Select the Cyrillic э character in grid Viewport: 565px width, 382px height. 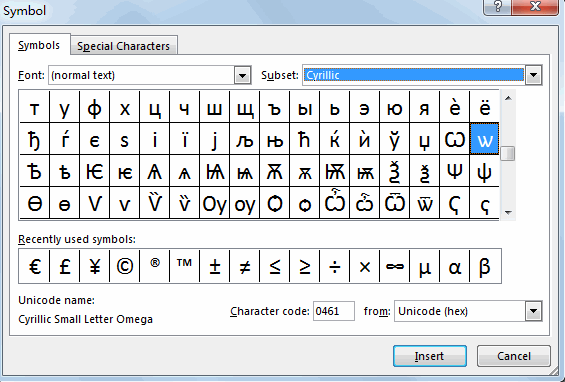[x=365, y=107]
